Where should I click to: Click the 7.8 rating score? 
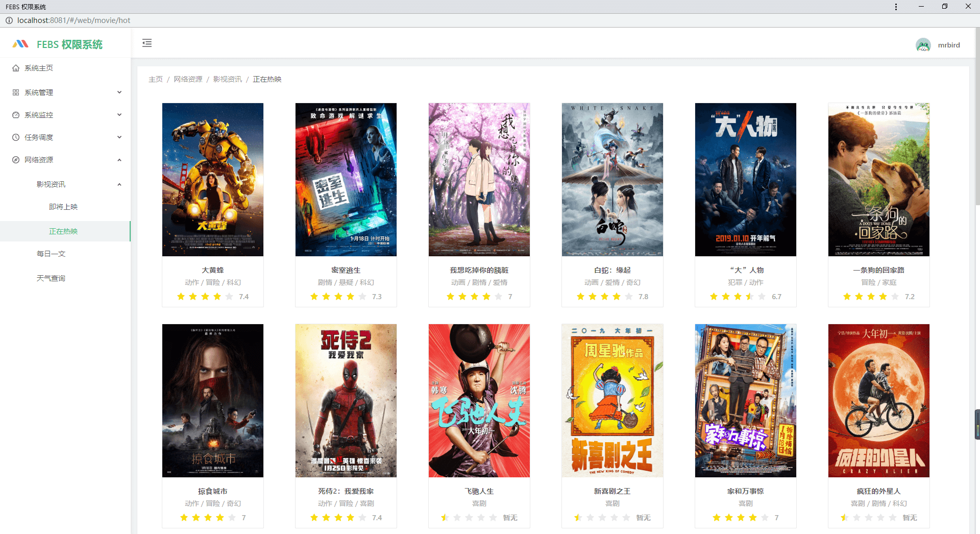point(643,297)
